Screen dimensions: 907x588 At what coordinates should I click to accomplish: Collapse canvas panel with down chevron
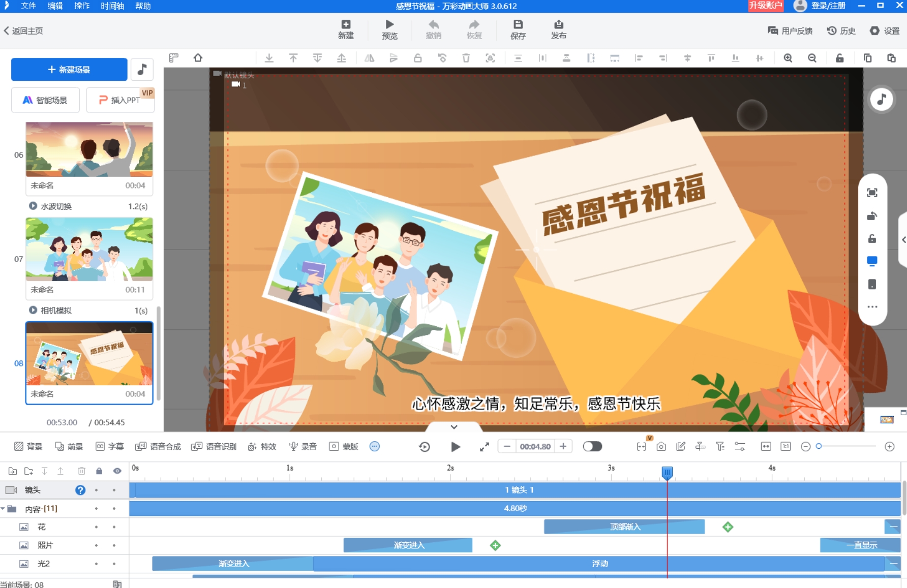click(454, 427)
